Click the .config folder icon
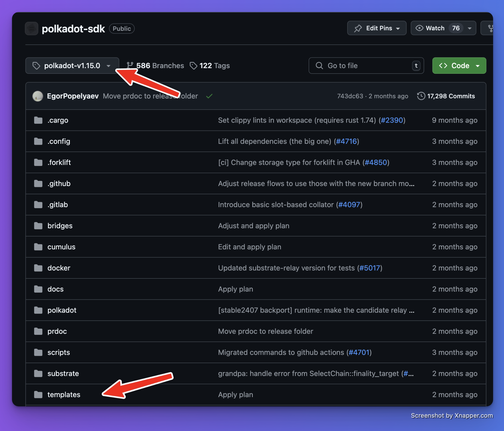 tap(38, 141)
